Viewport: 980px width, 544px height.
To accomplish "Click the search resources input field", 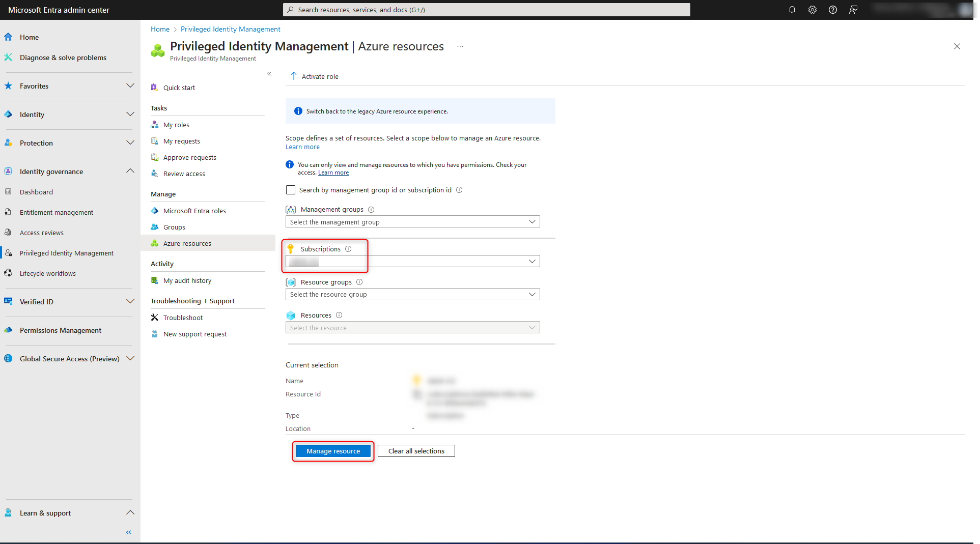I will tap(486, 9).
